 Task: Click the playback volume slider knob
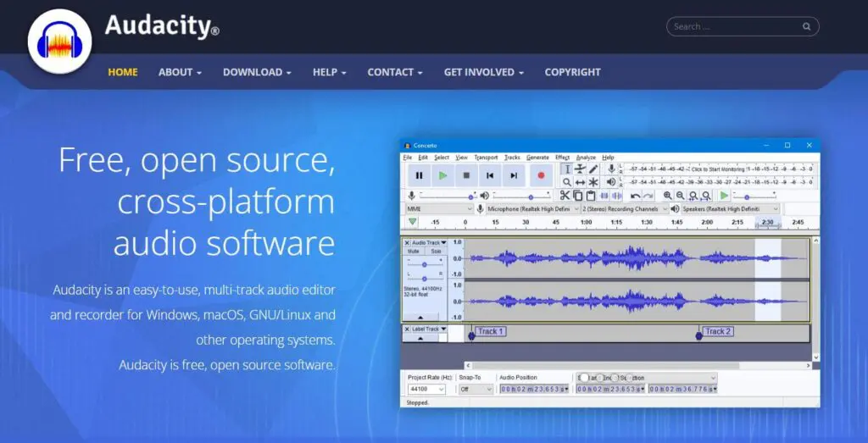pos(531,197)
